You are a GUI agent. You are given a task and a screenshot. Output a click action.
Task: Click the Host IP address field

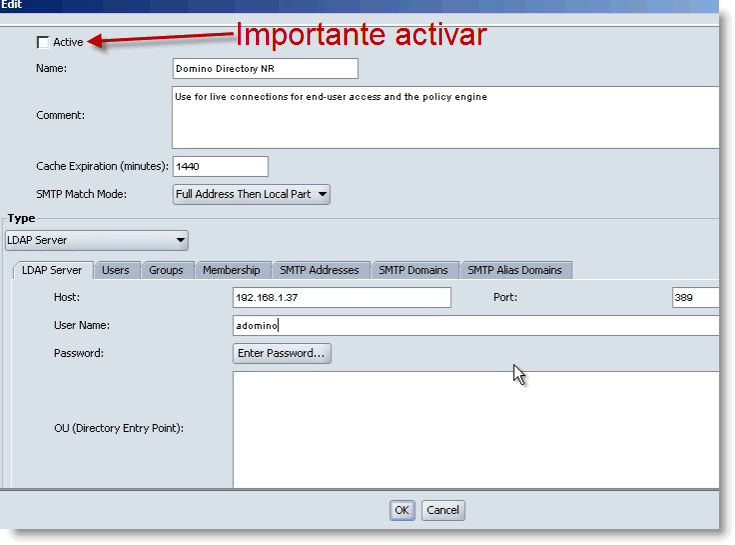pyautogui.click(x=341, y=298)
